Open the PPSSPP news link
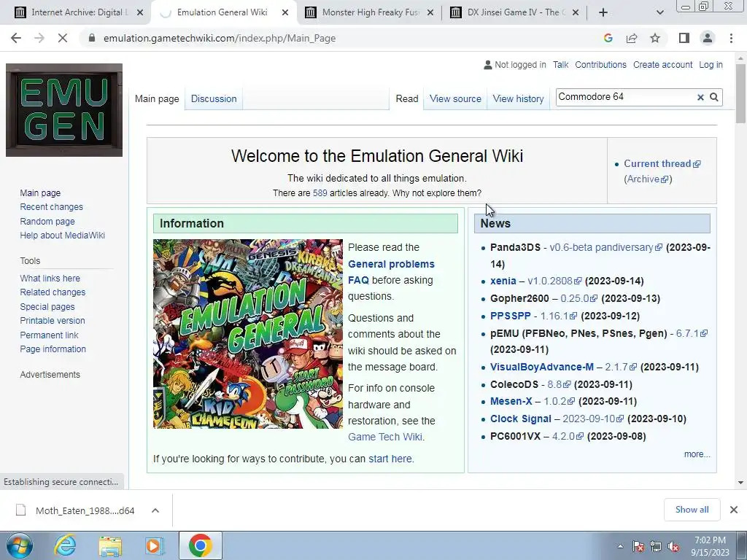 [x=510, y=316]
